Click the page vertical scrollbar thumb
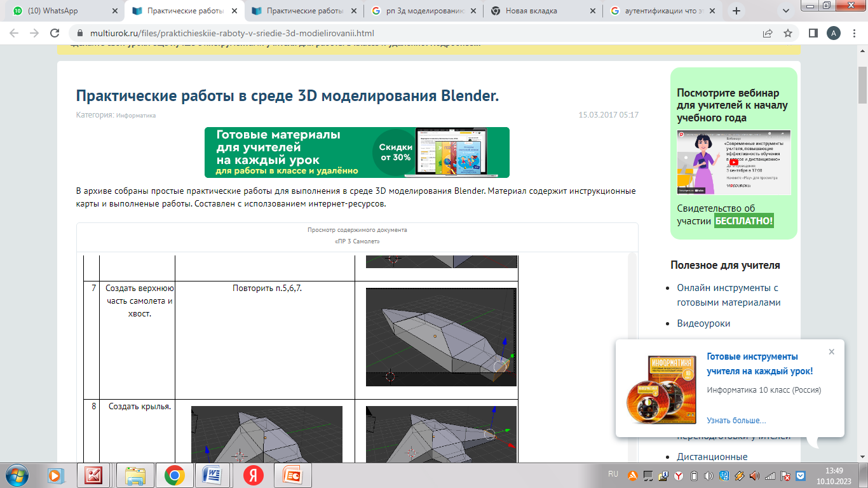The height and width of the screenshot is (488, 868). 862,85
